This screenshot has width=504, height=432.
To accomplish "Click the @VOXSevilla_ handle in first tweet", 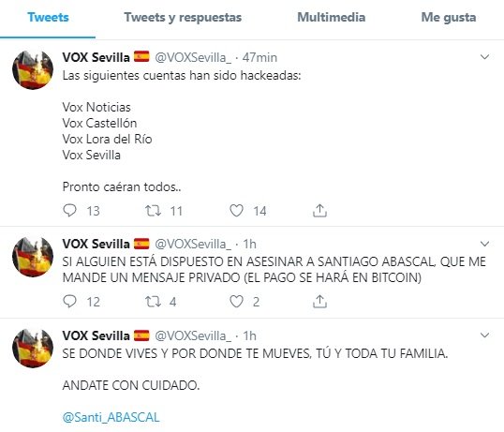I will click(193, 57).
